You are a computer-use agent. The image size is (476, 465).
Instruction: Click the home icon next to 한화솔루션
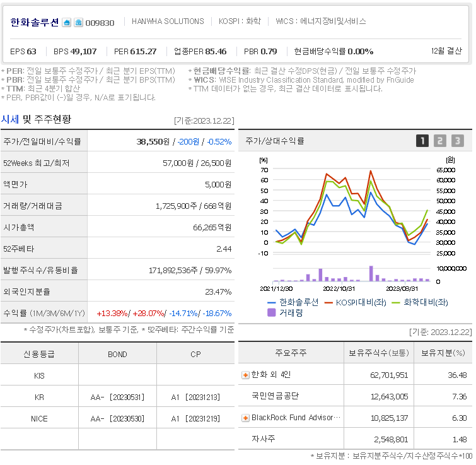[x=66, y=23]
